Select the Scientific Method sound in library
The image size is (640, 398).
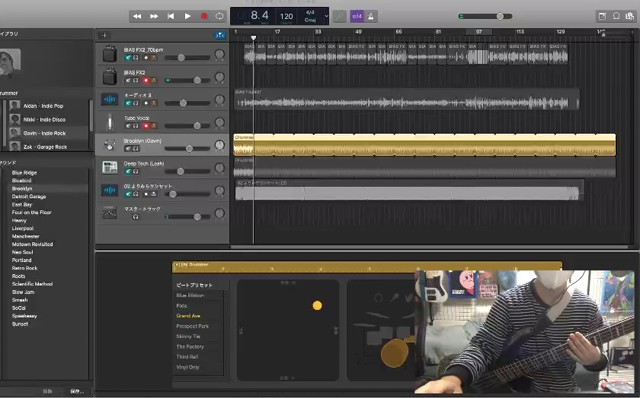pyautogui.click(x=32, y=284)
